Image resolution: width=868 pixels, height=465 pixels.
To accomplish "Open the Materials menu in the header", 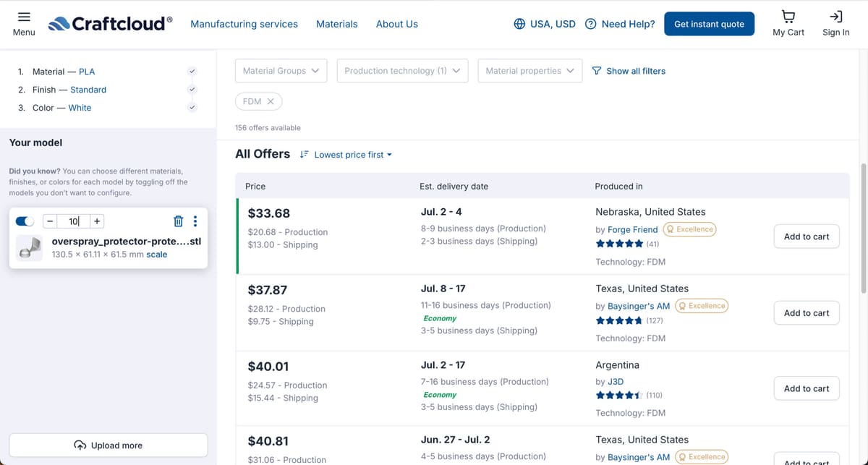I will [x=337, y=24].
